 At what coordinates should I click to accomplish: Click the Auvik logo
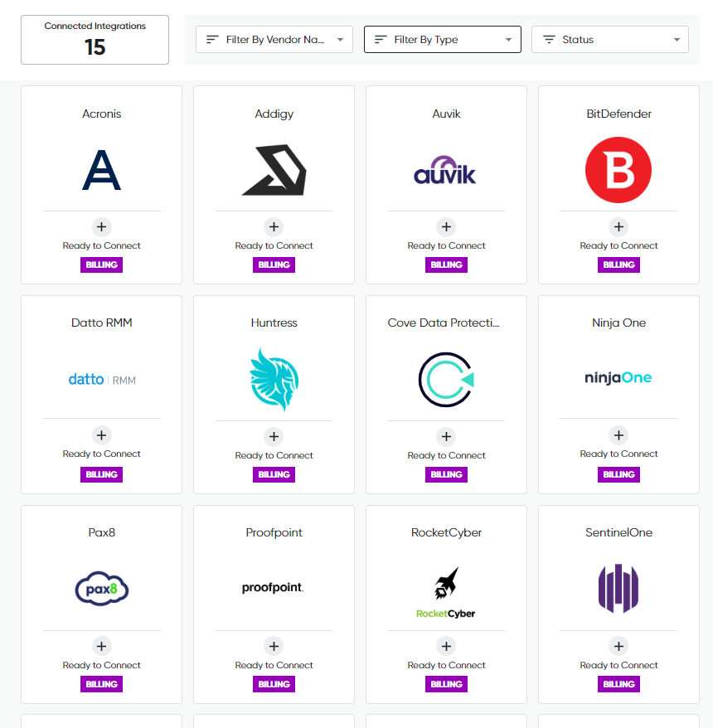tap(446, 169)
